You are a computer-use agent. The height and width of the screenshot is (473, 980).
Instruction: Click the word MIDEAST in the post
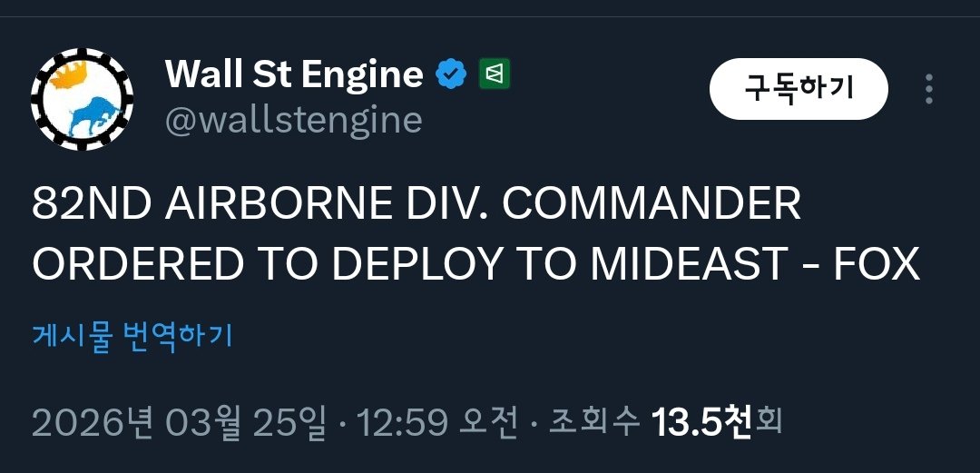pyautogui.click(x=689, y=264)
